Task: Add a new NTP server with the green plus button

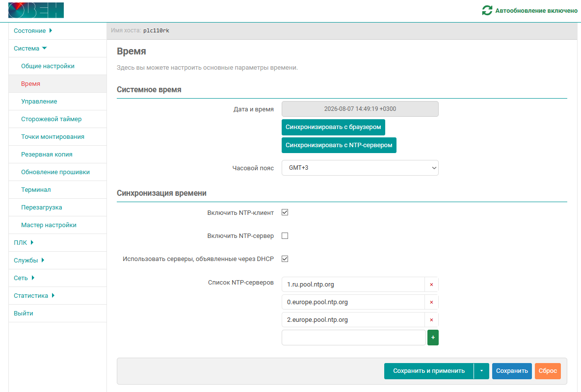Action: point(433,338)
